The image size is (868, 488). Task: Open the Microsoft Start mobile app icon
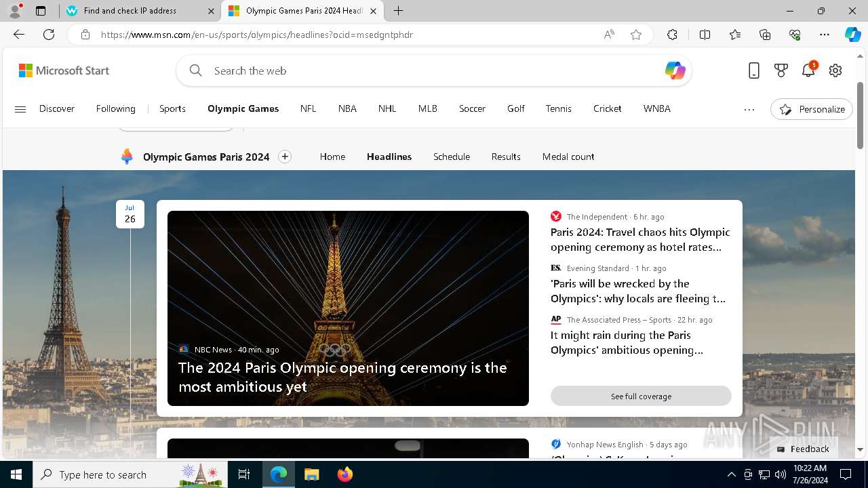[x=754, y=70]
